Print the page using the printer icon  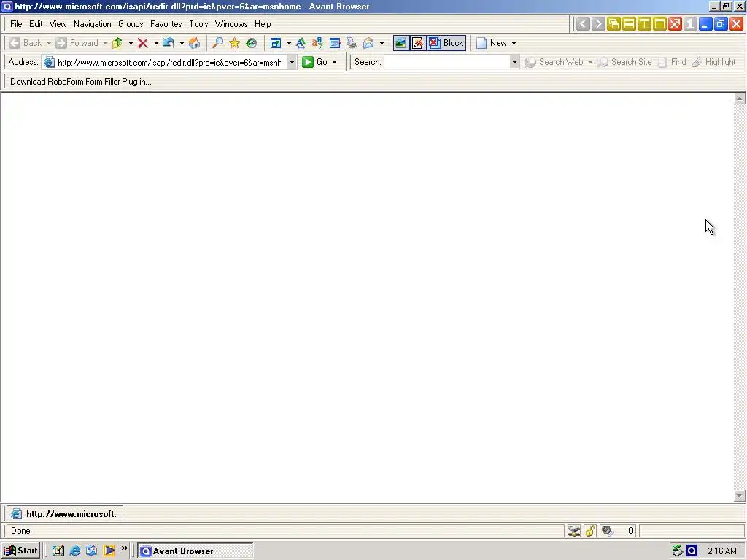(352, 43)
